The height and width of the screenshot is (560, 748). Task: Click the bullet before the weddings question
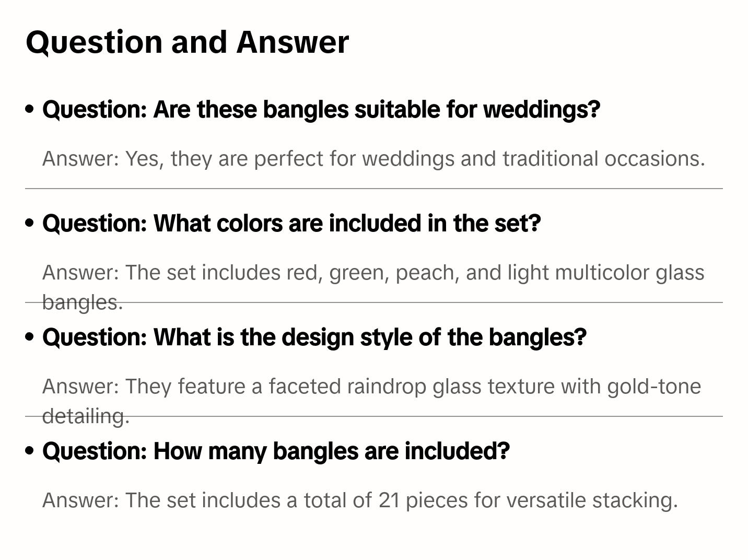pyautogui.click(x=30, y=110)
